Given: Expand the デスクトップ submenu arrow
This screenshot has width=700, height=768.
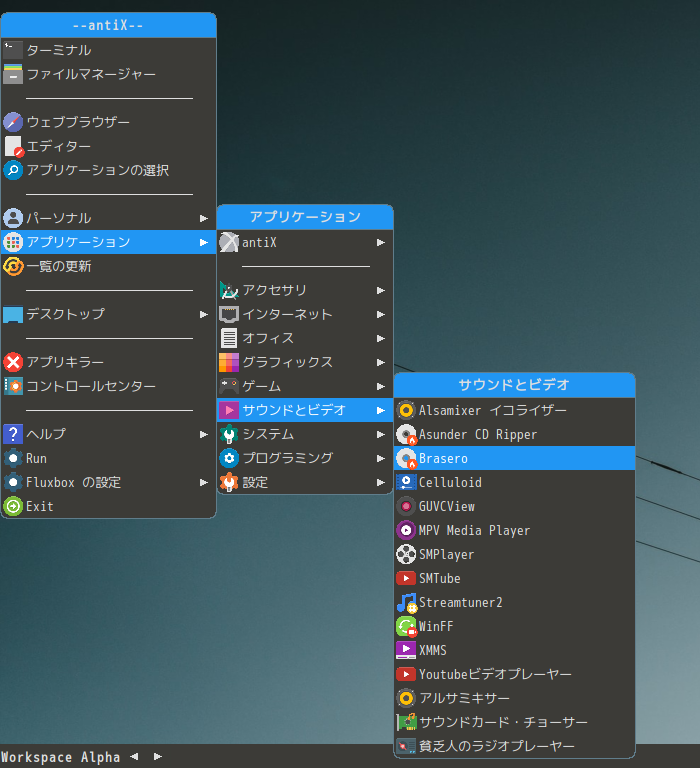Looking at the screenshot, I should [x=204, y=314].
